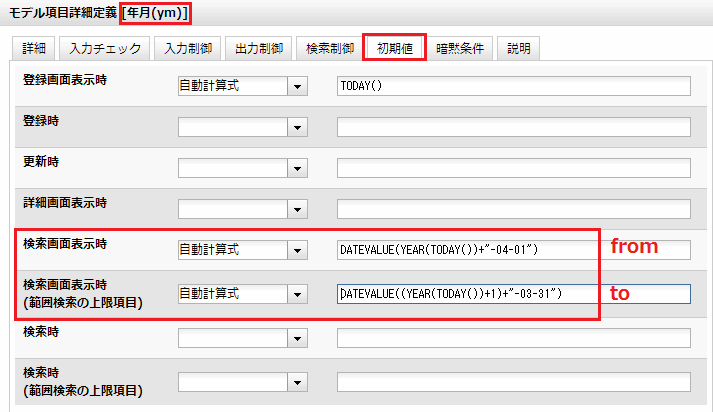Expand the 検索時 type dropdown

(x=243, y=338)
